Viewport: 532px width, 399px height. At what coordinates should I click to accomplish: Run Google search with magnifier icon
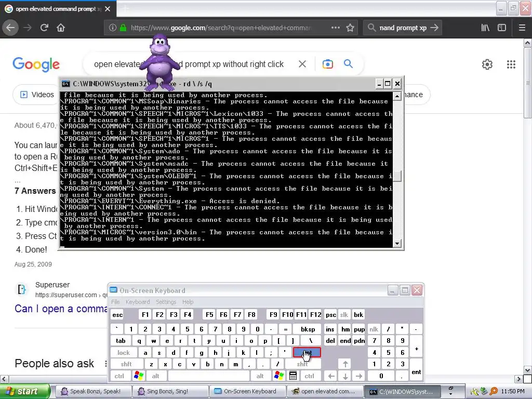click(x=348, y=63)
